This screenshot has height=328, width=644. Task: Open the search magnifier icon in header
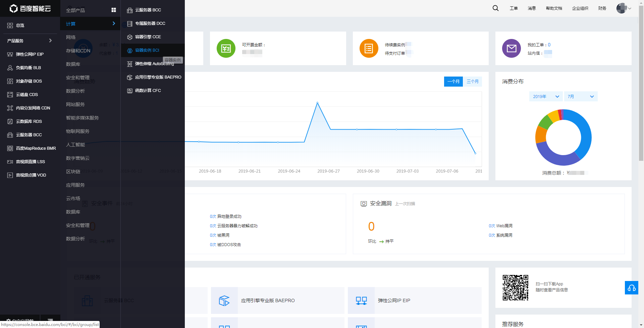tap(495, 8)
